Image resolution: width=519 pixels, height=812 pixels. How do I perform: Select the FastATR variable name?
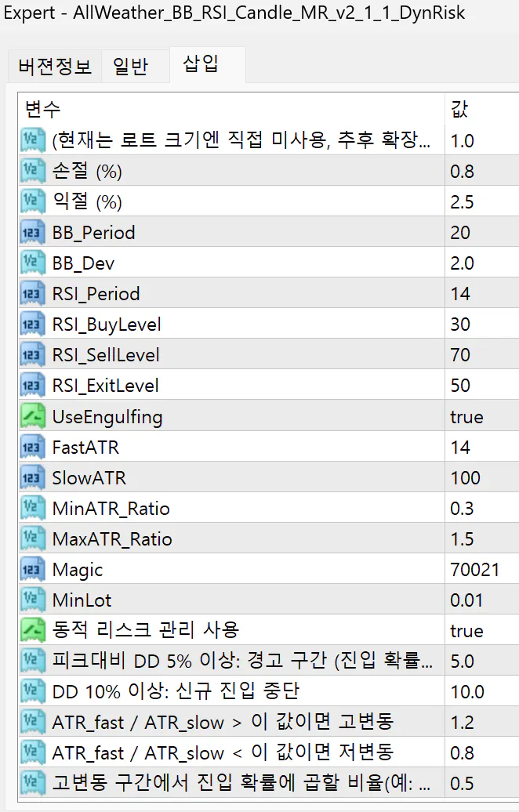tap(85, 447)
